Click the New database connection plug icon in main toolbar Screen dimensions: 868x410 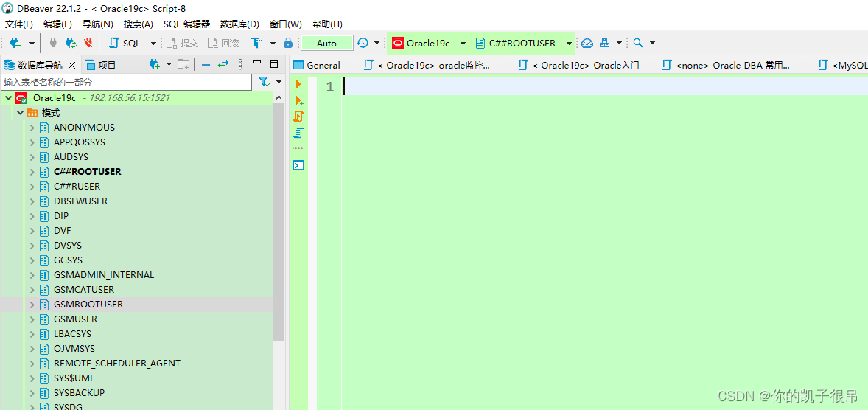[x=15, y=43]
